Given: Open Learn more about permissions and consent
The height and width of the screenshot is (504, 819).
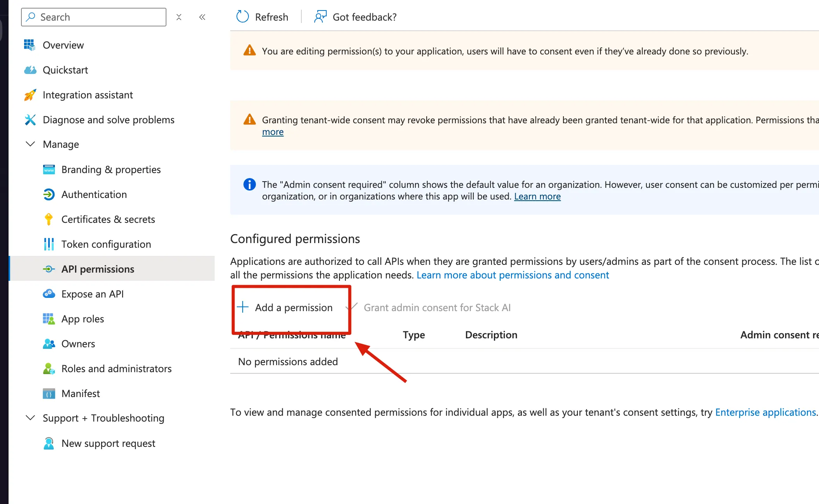Looking at the screenshot, I should [513, 275].
